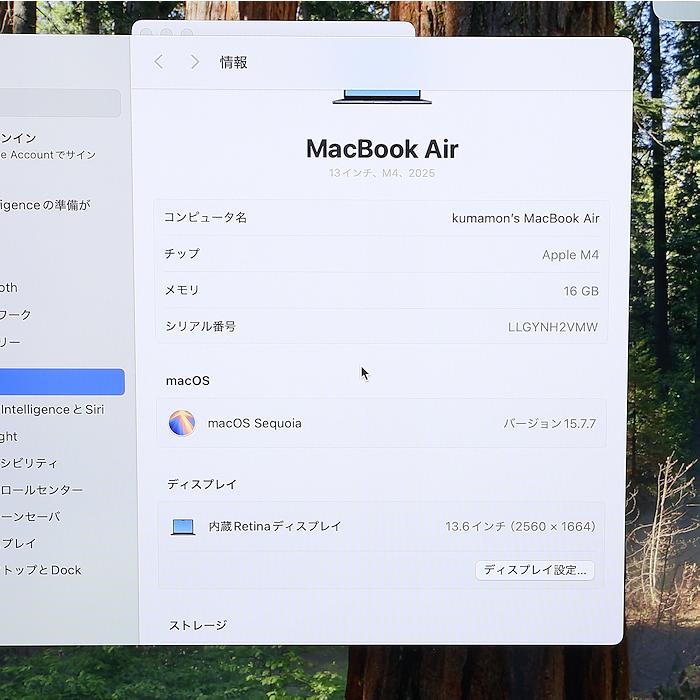
Task: Click the '13.6インチ (2560 × 1664)' value
Action: [x=521, y=527]
